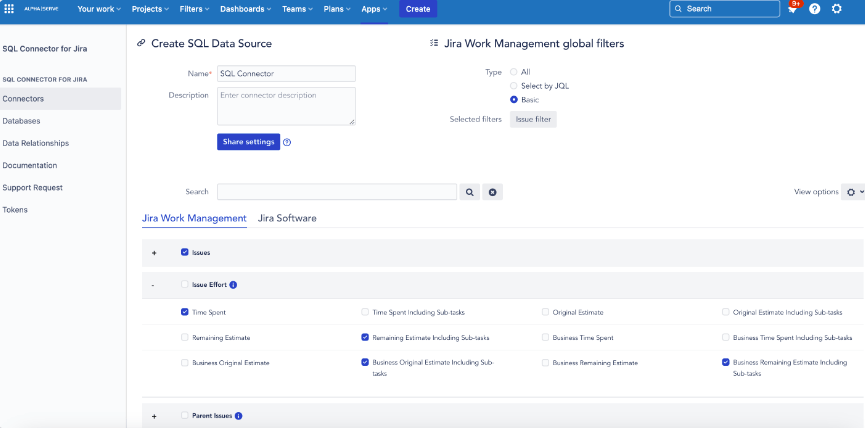This screenshot has height=428, width=865.
Task: Check Business Time Spent Including Sub-tasks
Action: pos(725,337)
